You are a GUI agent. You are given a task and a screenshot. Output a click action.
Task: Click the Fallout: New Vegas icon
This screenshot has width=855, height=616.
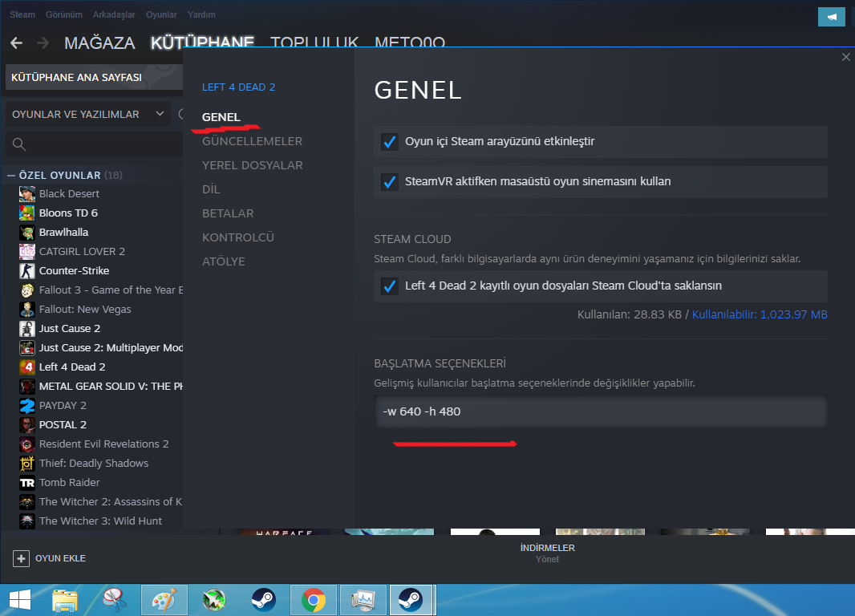(26, 309)
